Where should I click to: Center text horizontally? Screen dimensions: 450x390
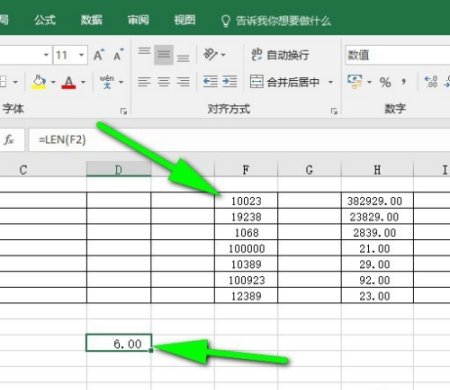click(x=163, y=82)
